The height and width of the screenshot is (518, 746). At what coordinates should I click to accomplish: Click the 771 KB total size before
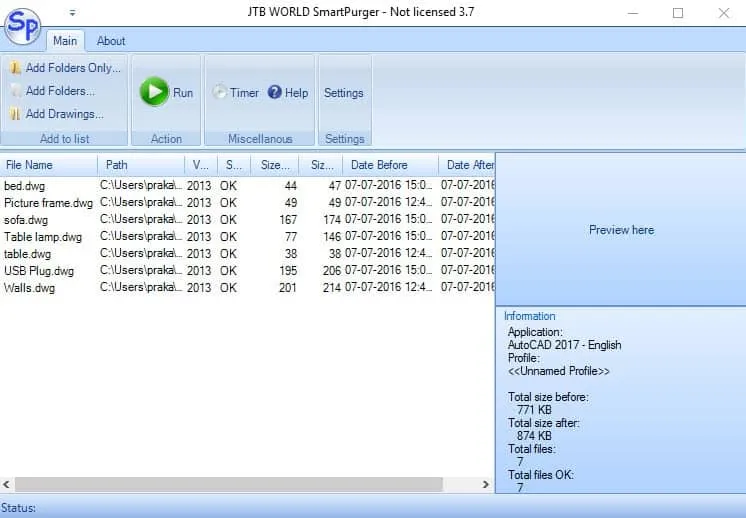534,410
